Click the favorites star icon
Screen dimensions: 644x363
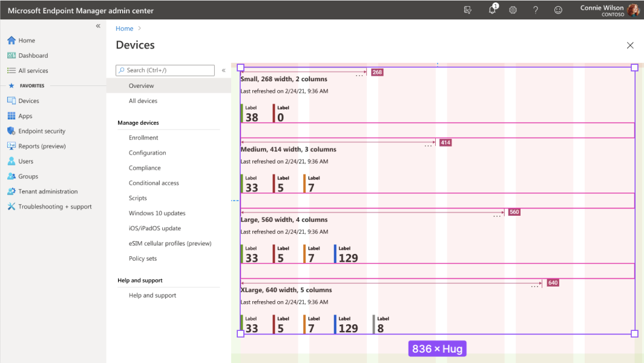click(x=11, y=85)
